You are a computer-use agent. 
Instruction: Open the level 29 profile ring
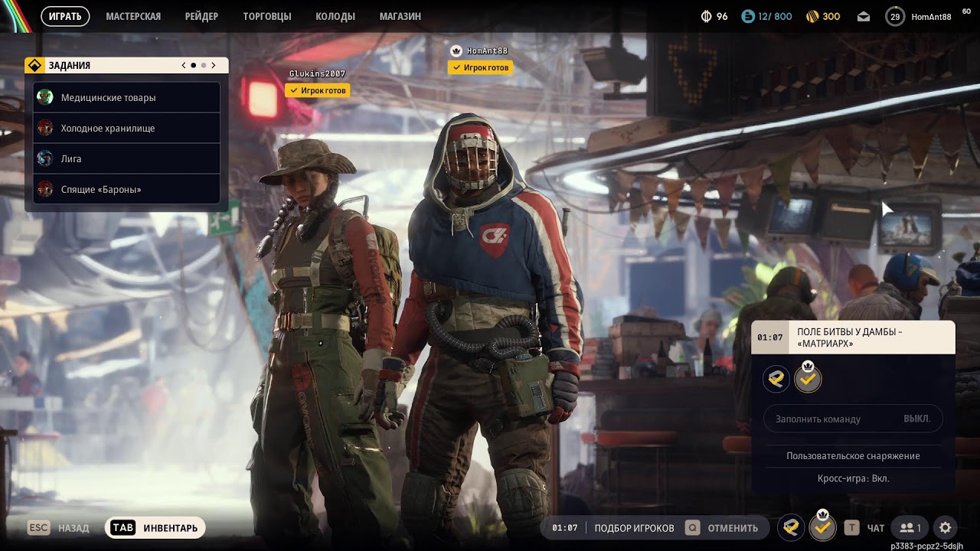click(x=895, y=17)
